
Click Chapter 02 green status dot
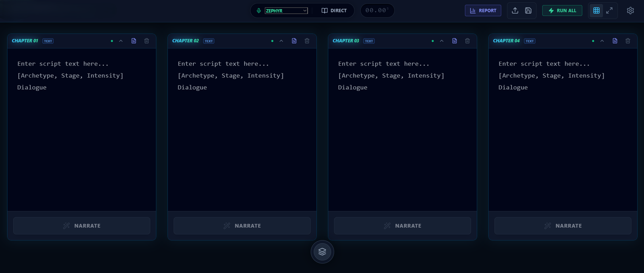click(x=272, y=41)
